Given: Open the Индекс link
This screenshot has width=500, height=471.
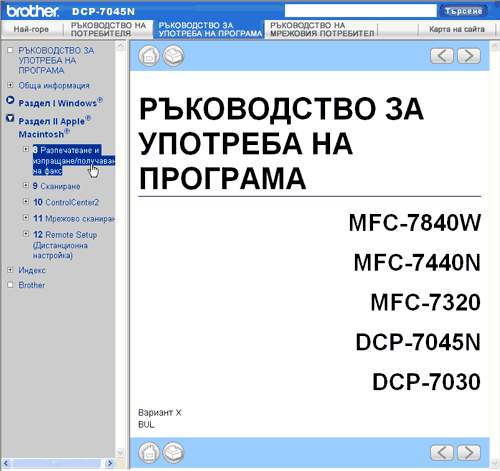Looking at the screenshot, I should (x=32, y=270).
